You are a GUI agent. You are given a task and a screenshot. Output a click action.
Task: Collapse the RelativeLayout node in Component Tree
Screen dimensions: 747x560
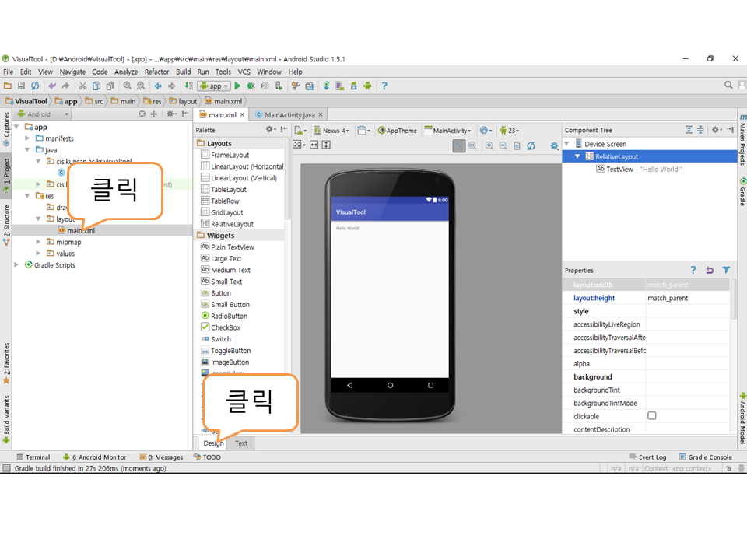577,156
